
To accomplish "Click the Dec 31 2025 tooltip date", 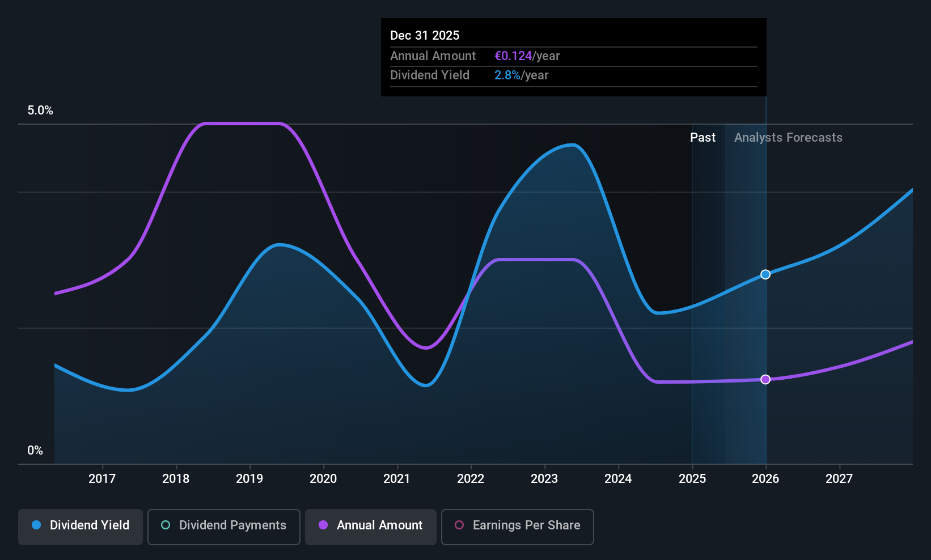I will (425, 35).
